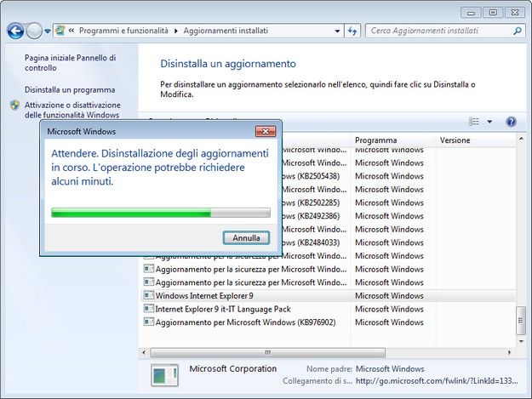Screen dimensions: 532x399
Task: Minimize the Aggiornamenti installati window
Action: tap(471, 13)
